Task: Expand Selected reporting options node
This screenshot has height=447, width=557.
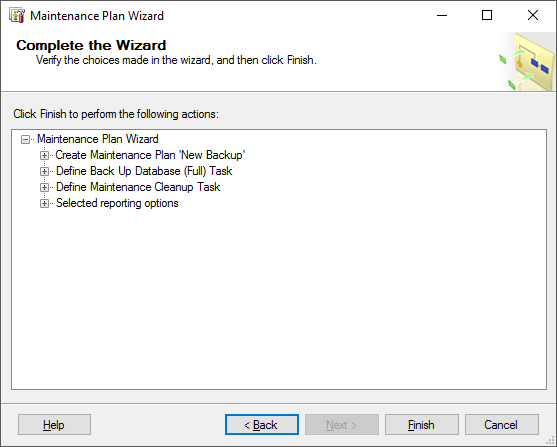Action: point(44,203)
